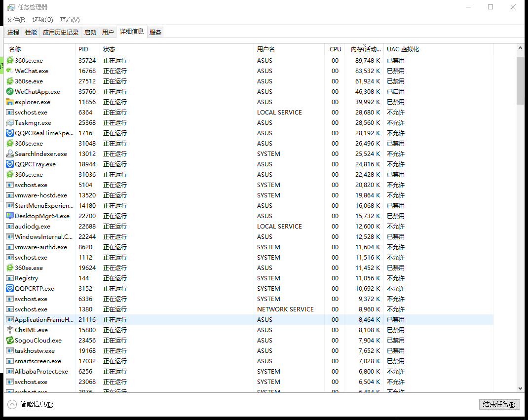Select svchost.exe row with PID 6364
This screenshot has width=528, height=420.
click(249, 113)
